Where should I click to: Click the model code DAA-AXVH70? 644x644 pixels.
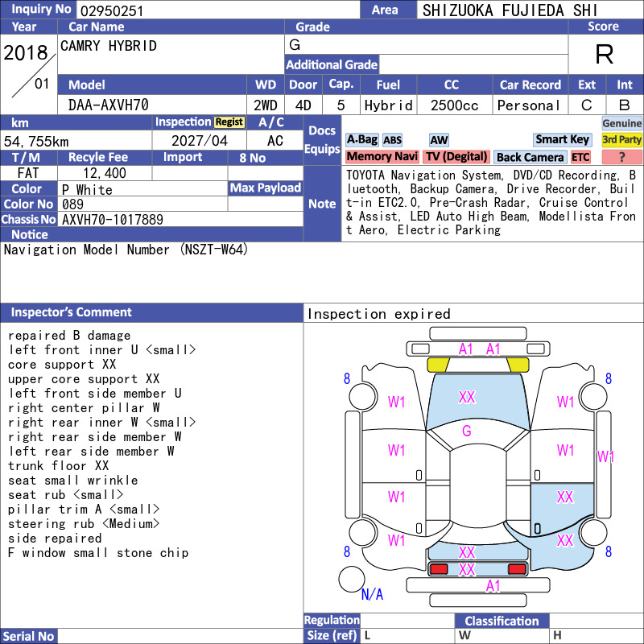pos(109,105)
